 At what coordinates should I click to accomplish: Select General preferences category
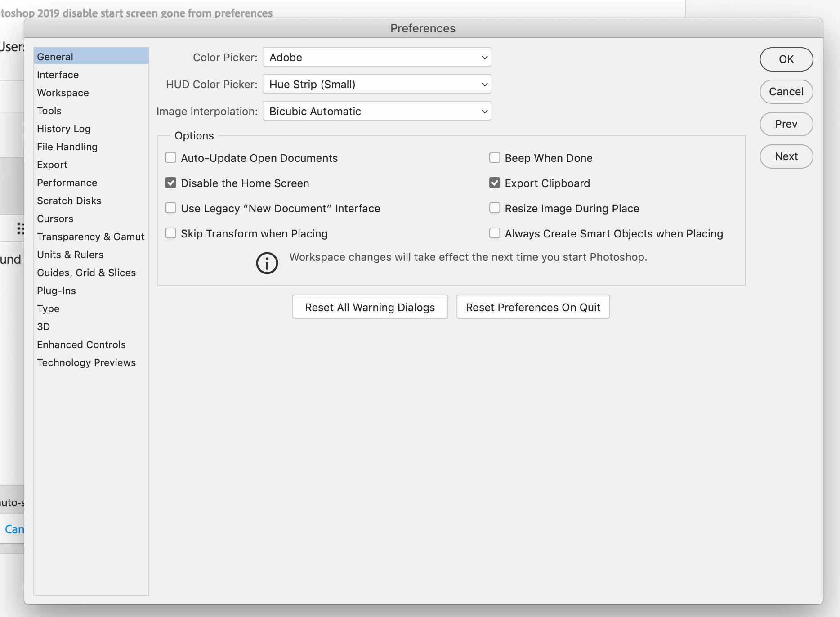91,57
